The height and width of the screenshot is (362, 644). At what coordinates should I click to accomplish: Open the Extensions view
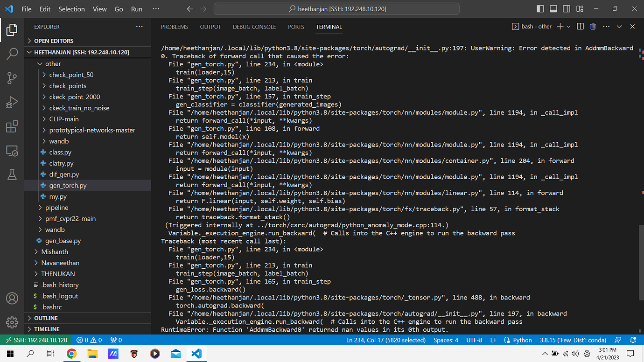pos(12,126)
